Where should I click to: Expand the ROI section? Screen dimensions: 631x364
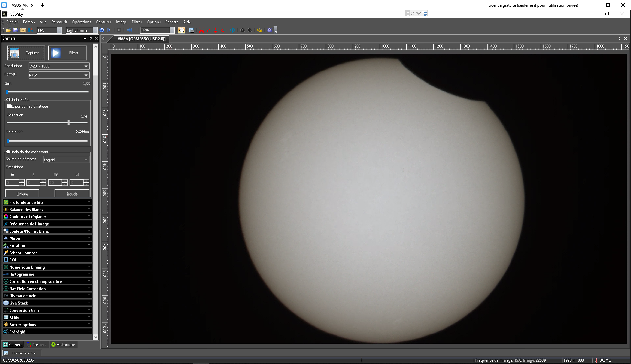coord(47,260)
